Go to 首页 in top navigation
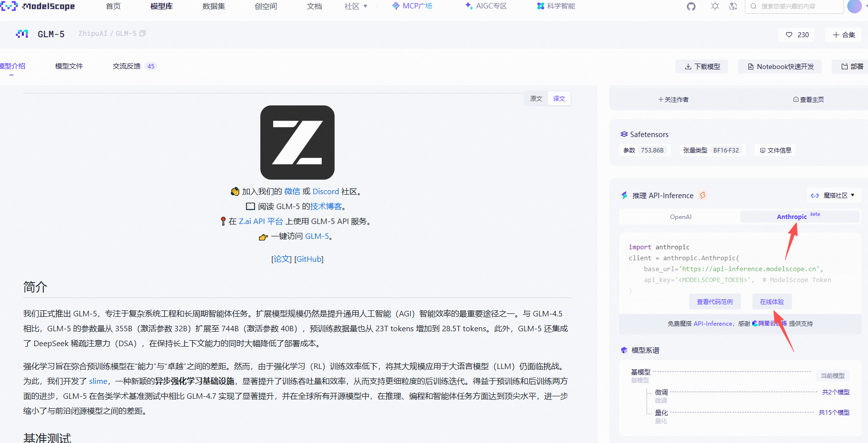The image size is (868, 443). pyautogui.click(x=113, y=6)
